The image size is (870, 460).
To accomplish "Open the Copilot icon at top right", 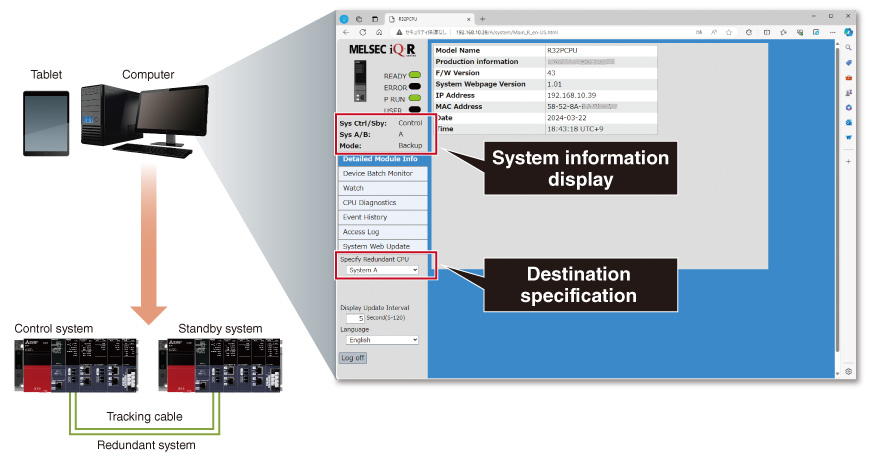I will [848, 32].
